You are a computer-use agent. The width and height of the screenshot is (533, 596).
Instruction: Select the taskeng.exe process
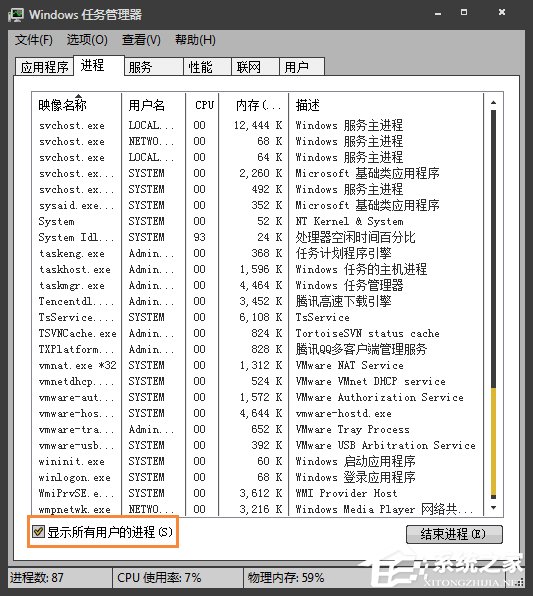pos(257,253)
